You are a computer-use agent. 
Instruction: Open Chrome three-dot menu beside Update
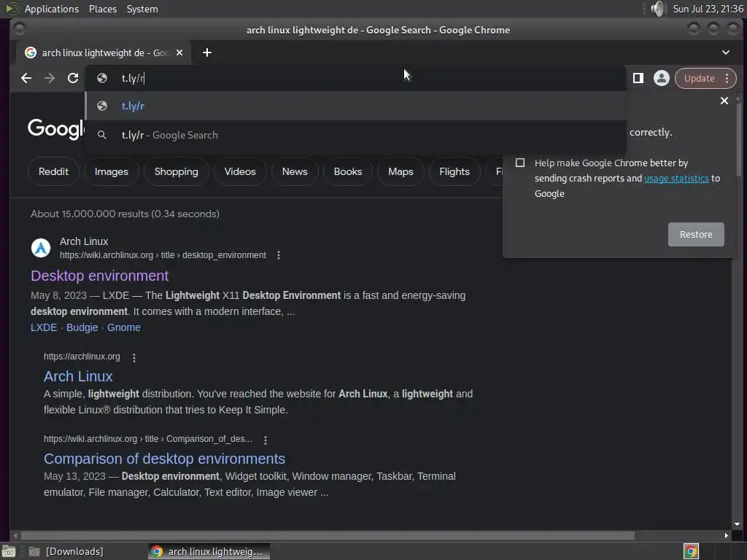727,78
